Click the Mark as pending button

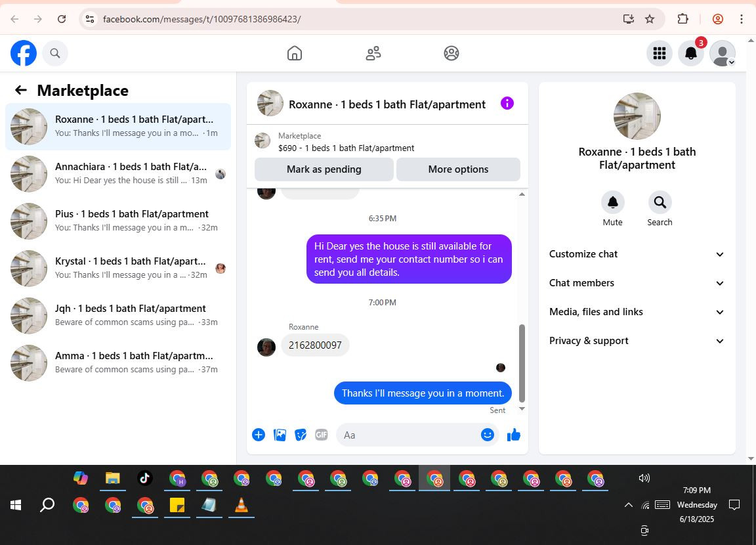pyautogui.click(x=324, y=169)
